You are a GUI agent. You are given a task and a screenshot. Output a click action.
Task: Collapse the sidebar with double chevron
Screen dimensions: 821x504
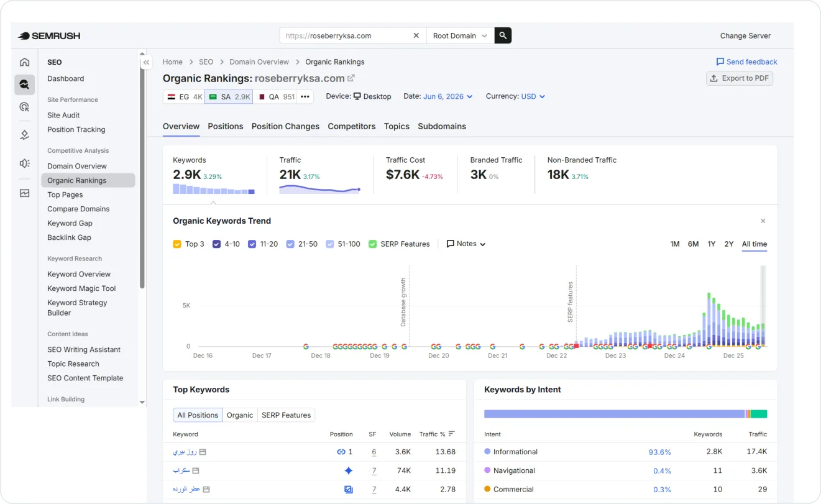tap(146, 62)
